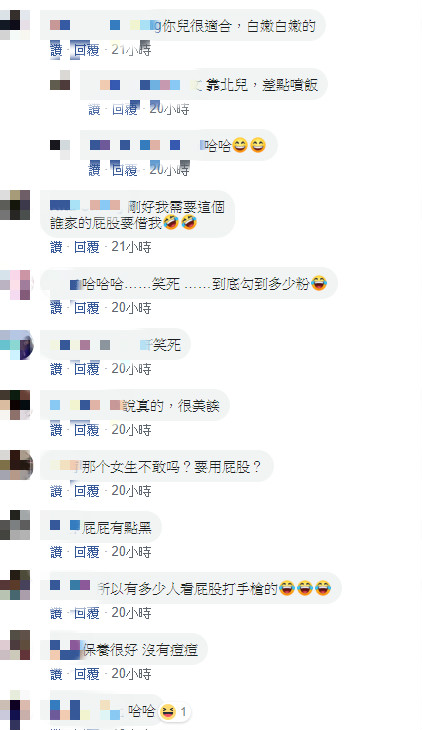Like the 靠北兒，差點噴飯 reply
This screenshot has height=730, width=422.
(95, 109)
